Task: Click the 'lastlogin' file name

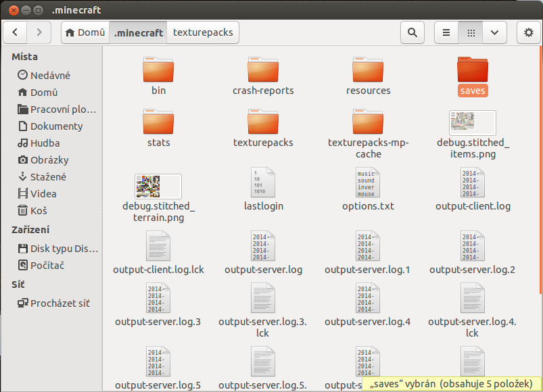Action: [x=264, y=206]
